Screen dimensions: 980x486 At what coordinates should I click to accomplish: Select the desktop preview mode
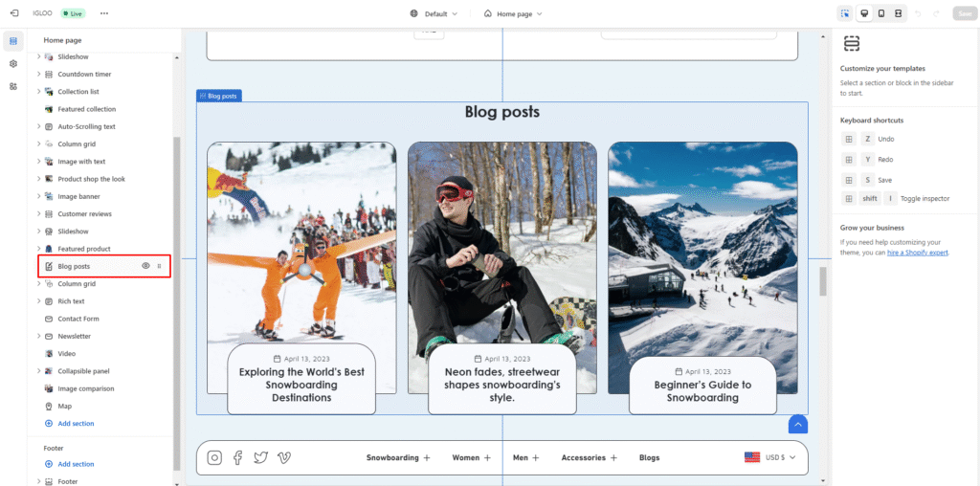[x=864, y=13]
